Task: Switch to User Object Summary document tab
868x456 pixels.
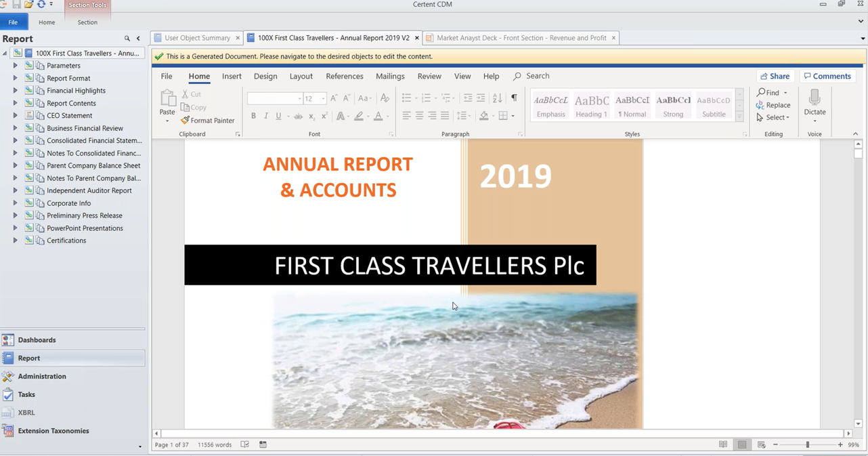Action: point(197,38)
